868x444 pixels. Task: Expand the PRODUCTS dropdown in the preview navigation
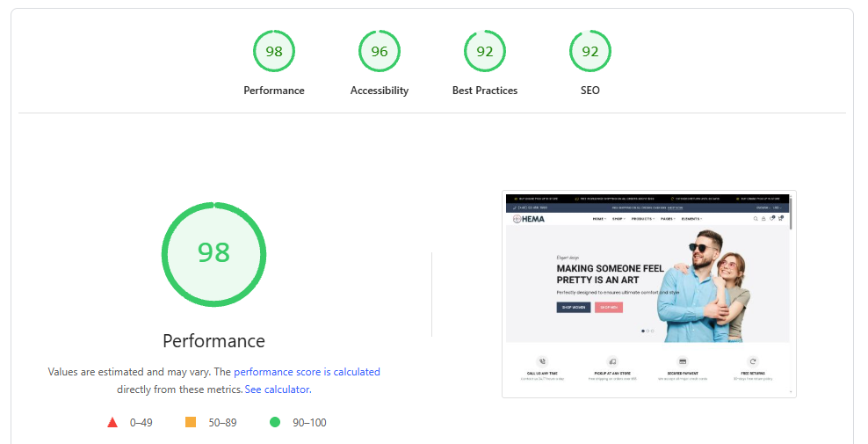[x=642, y=219]
